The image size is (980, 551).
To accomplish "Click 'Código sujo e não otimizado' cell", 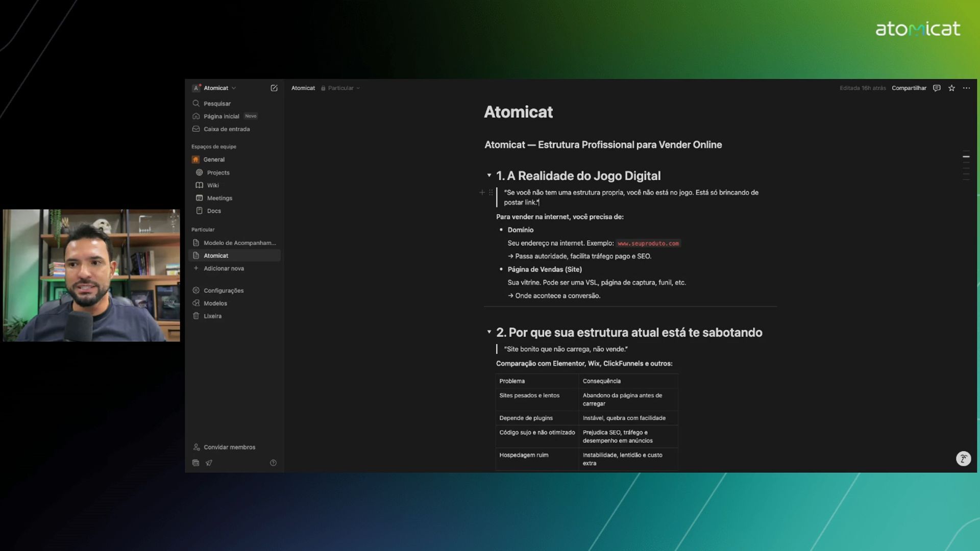I will (x=537, y=436).
